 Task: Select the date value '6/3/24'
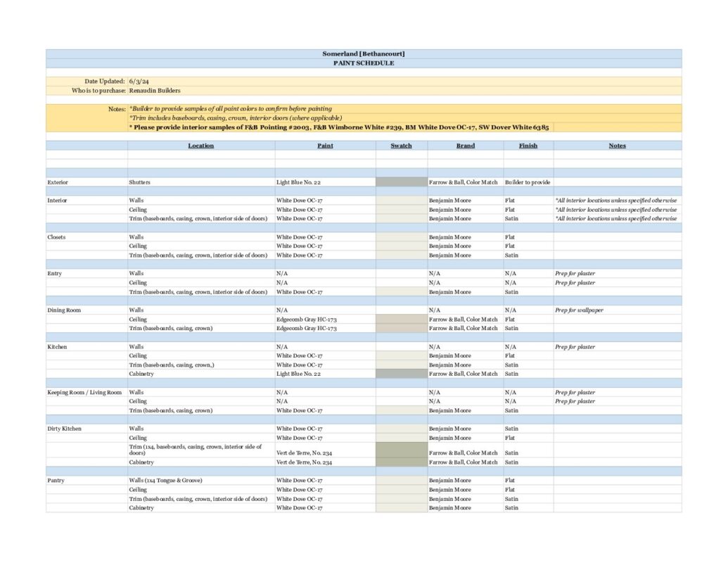pyautogui.click(x=139, y=82)
